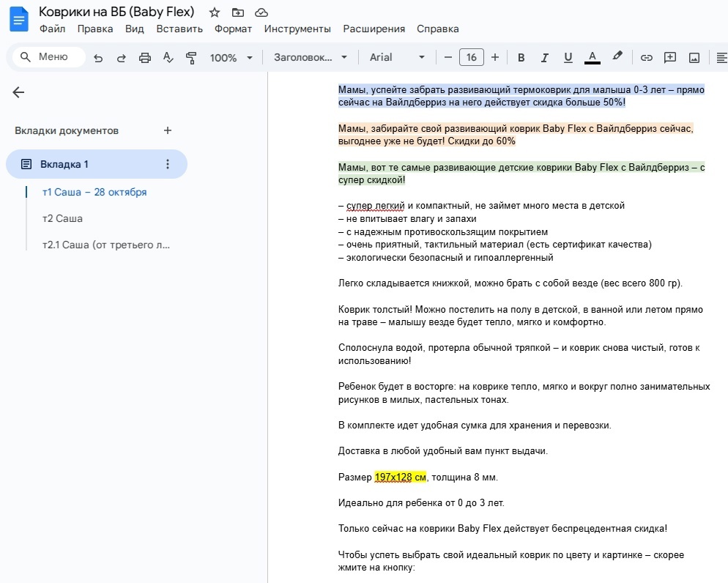Click the line Идеально для ребенка
This screenshot has width=728, height=583.
point(421,502)
